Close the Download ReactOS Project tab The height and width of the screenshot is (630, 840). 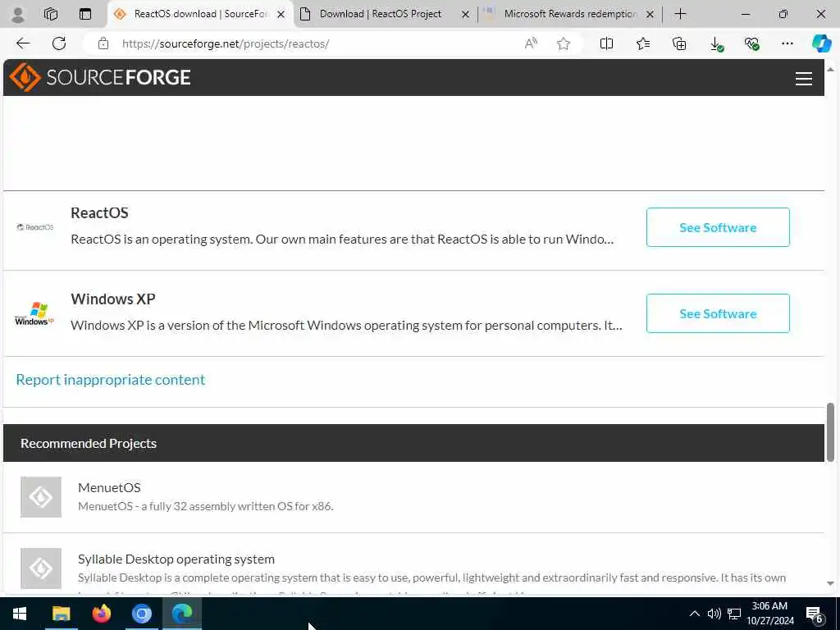[466, 15]
